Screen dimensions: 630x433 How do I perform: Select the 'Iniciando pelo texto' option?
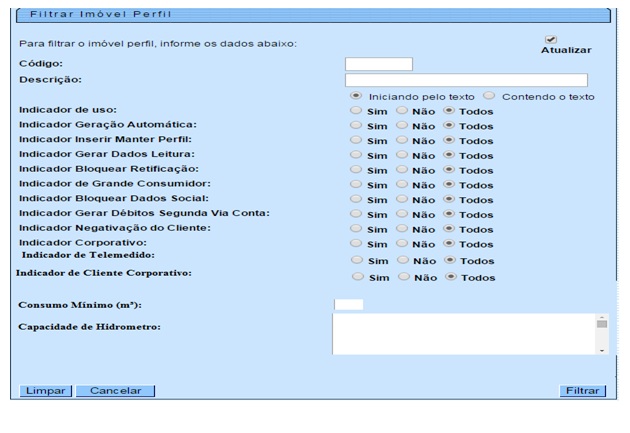356,96
